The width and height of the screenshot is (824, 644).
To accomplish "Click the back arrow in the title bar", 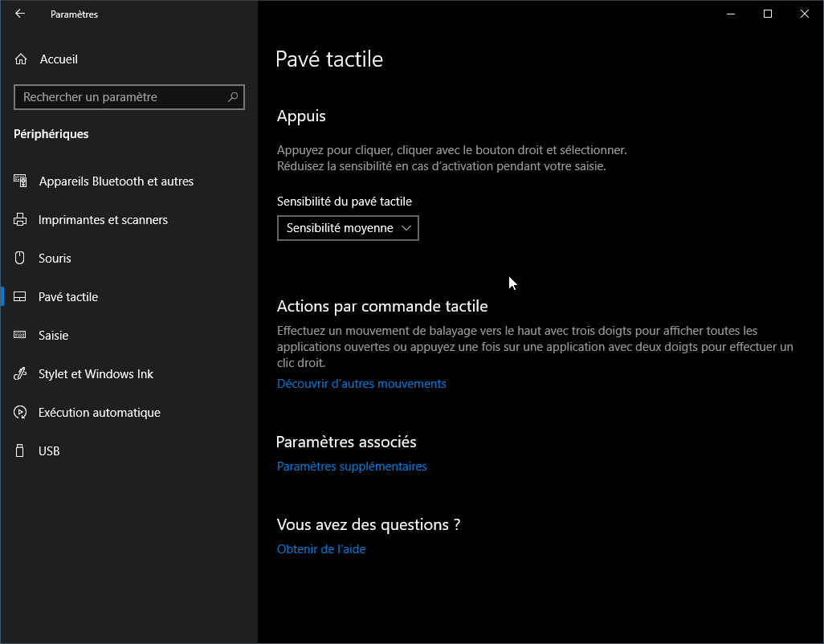I will (20, 14).
